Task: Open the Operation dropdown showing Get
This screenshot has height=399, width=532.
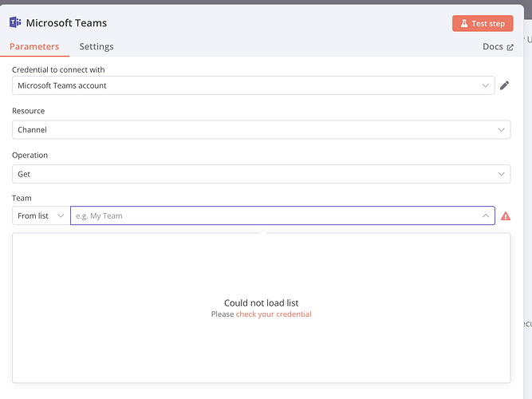Action: (x=262, y=174)
